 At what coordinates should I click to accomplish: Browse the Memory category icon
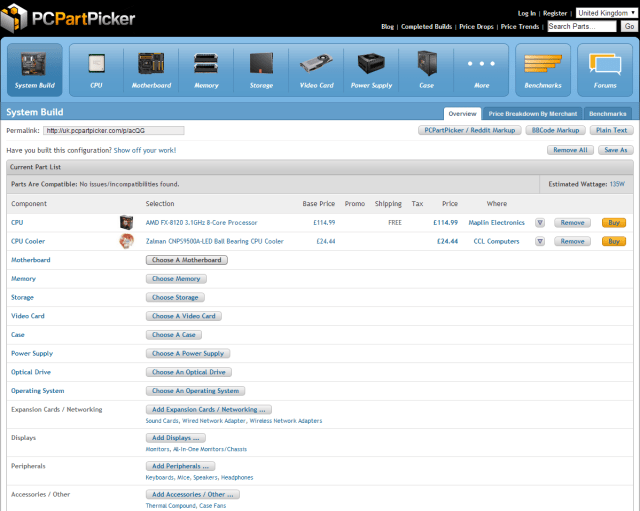coord(206,70)
